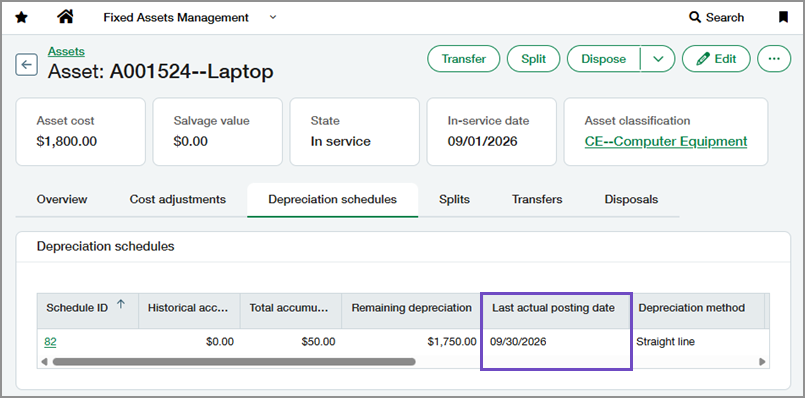Open the bookmark icon in the top bar
Viewport: 805px width, 398px height.
[x=783, y=17]
